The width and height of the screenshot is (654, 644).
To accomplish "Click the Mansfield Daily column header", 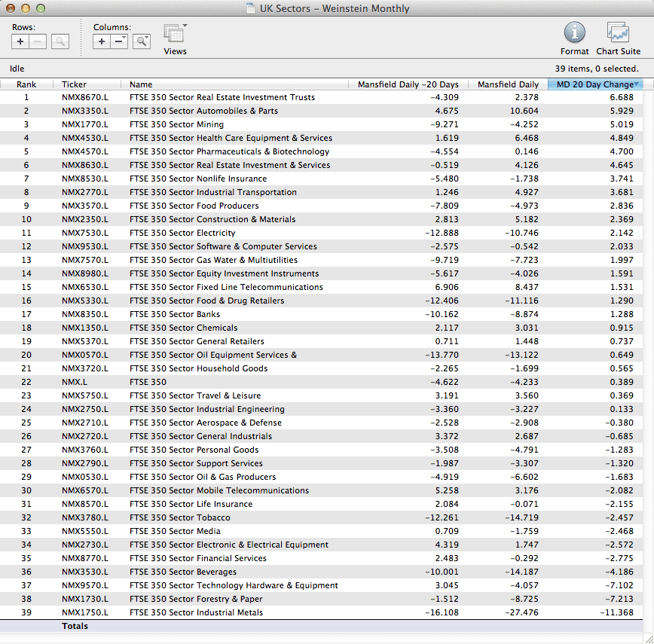I will [x=508, y=84].
